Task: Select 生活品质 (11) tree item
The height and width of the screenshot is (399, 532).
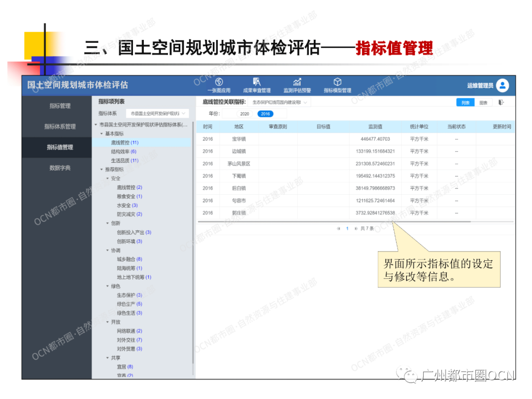Action: point(125,161)
